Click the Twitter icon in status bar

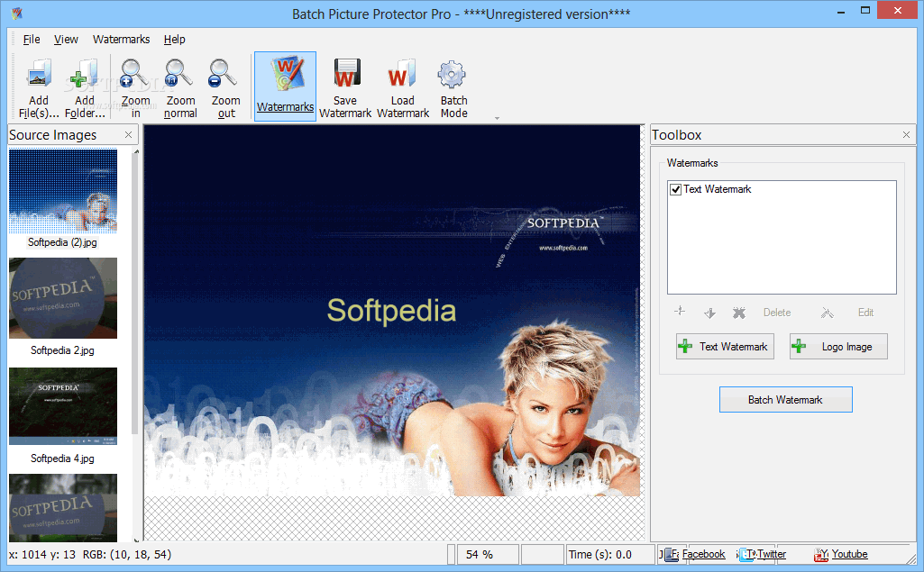point(746,554)
